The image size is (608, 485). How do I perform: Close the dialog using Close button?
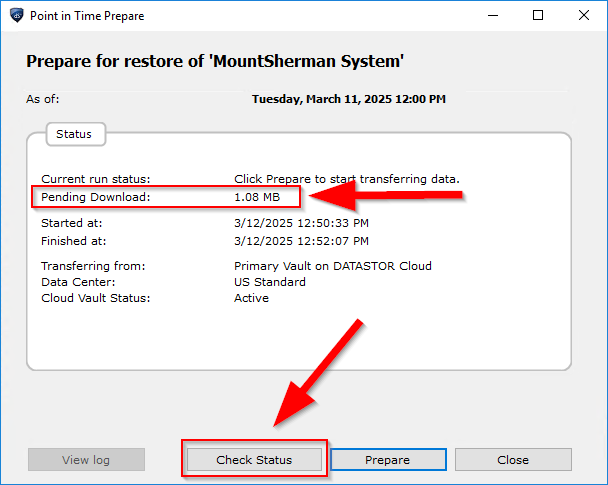513,460
